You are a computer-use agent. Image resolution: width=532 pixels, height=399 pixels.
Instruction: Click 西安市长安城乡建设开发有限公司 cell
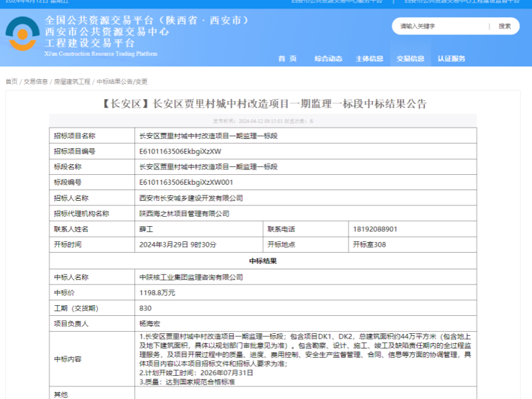pos(305,198)
